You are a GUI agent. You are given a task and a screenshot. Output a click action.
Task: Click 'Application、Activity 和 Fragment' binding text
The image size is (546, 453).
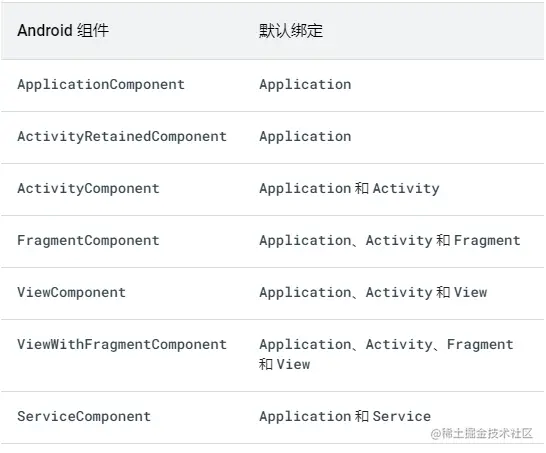pos(390,241)
